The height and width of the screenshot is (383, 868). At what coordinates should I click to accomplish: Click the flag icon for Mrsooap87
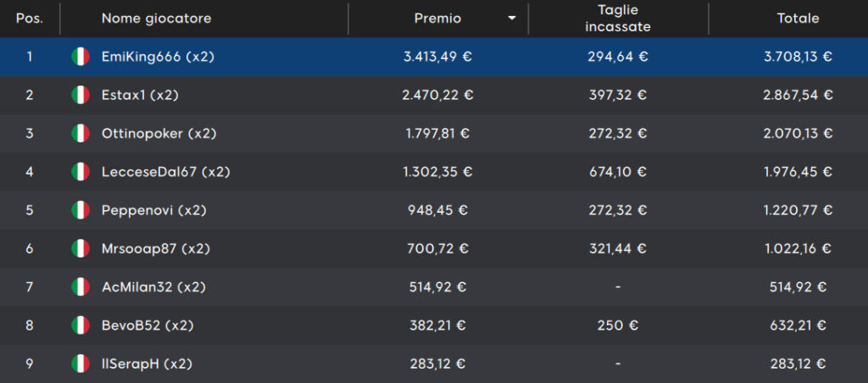click(81, 248)
